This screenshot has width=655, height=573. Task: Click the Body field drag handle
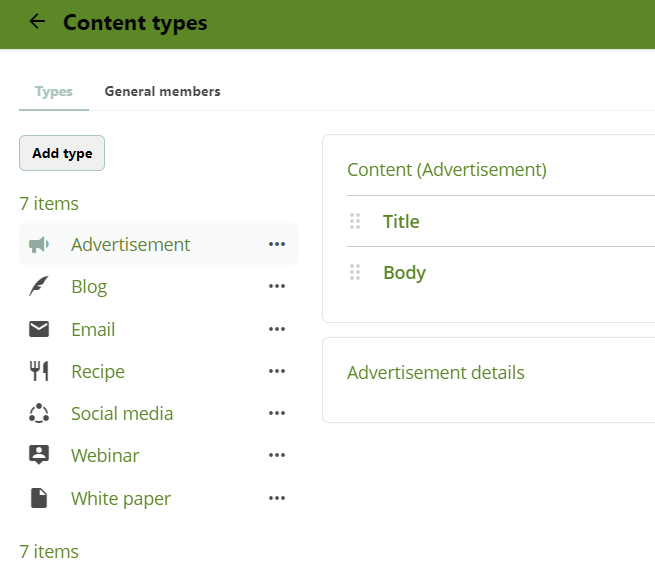[x=355, y=272]
